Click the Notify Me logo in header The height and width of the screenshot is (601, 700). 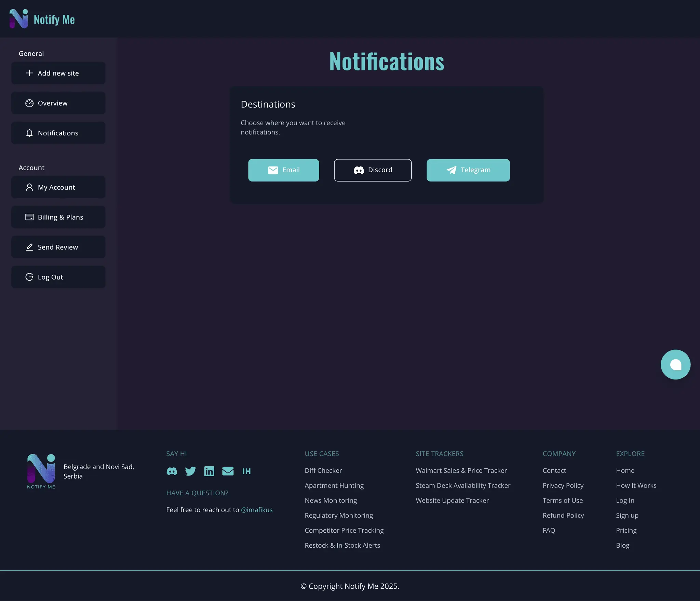(19, 19)
